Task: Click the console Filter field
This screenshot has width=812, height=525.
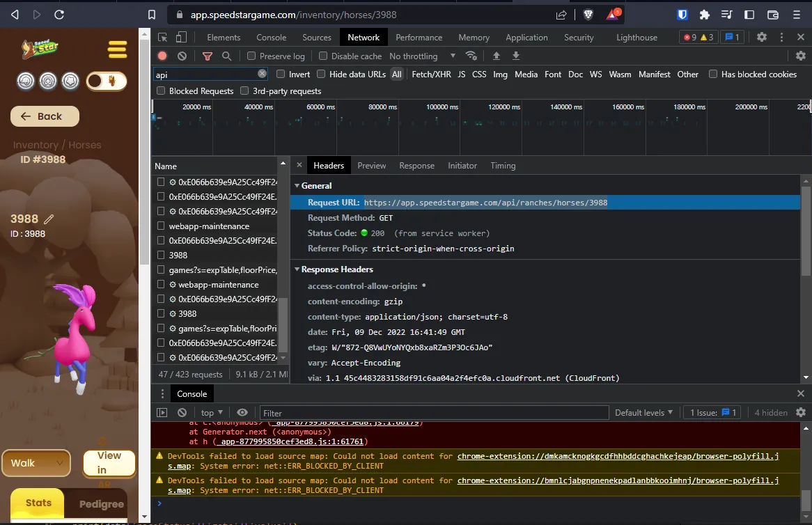Action: 434,413
